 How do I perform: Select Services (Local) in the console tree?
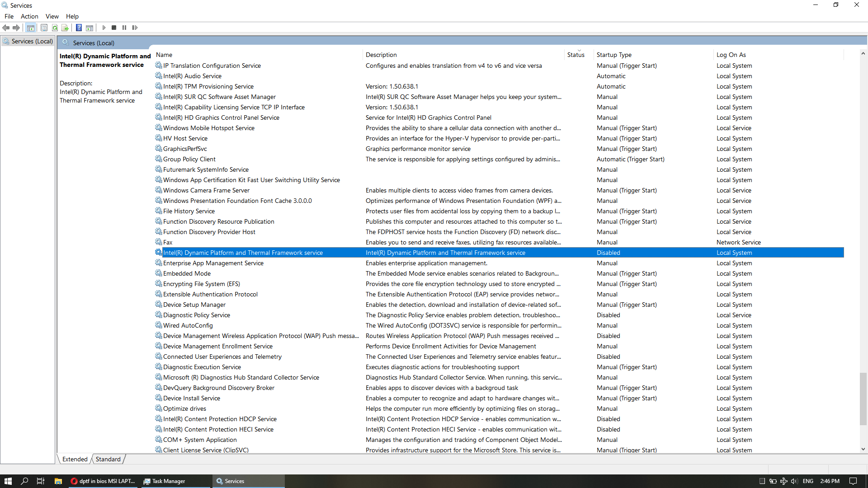pyautogui.click(x=32, y=41)
